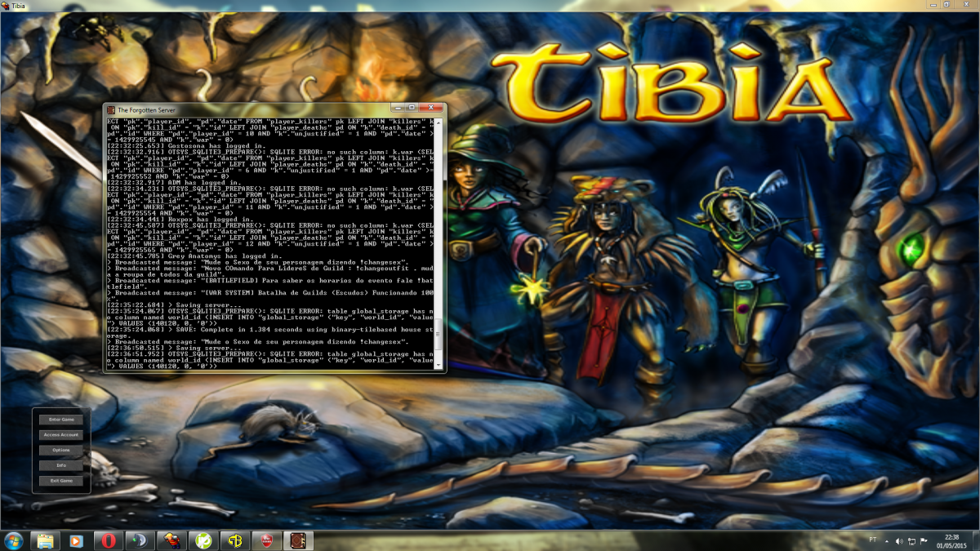
Task: Open Windows Explorer from taskbar
Action: [x=45, y=540]
